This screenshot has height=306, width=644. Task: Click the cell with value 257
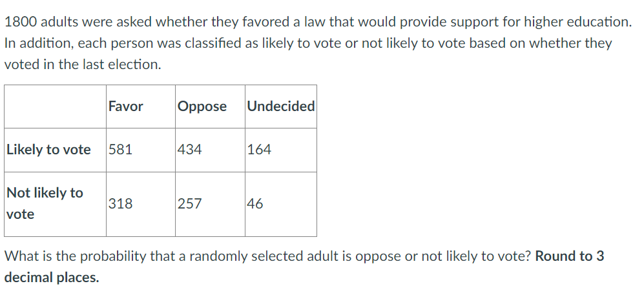click(x=190, y=204)
